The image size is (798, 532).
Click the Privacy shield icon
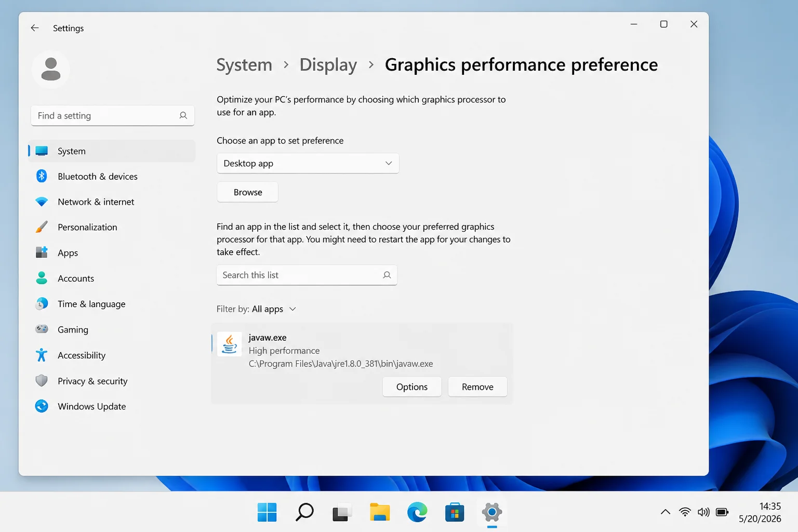click(x=42, y=381)
